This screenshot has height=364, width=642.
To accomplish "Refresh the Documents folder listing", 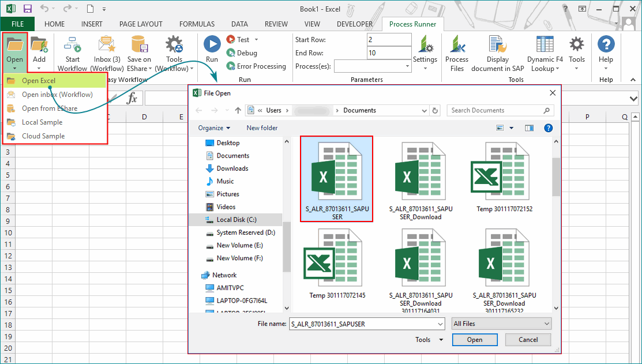I will 435,111.
